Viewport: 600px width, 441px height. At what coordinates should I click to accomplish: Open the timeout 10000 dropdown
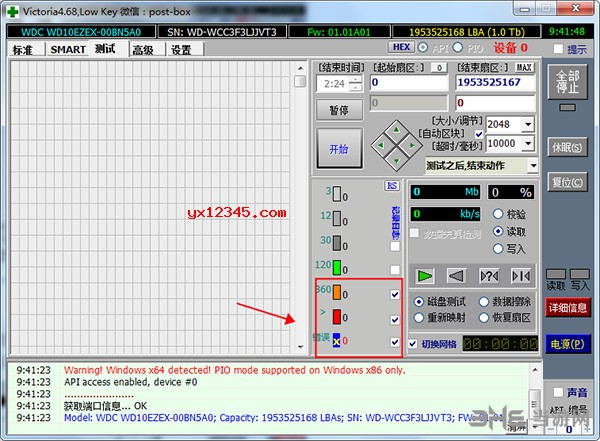pos(528,144)
